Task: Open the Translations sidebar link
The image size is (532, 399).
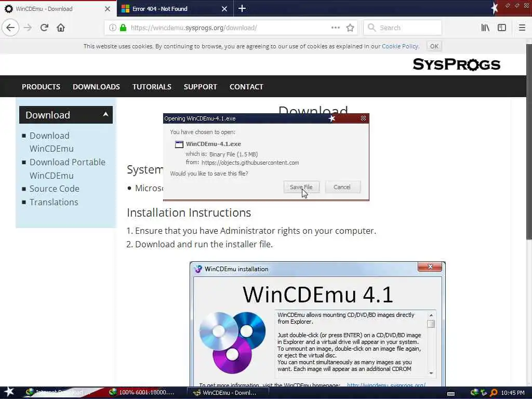Action: 54,202
